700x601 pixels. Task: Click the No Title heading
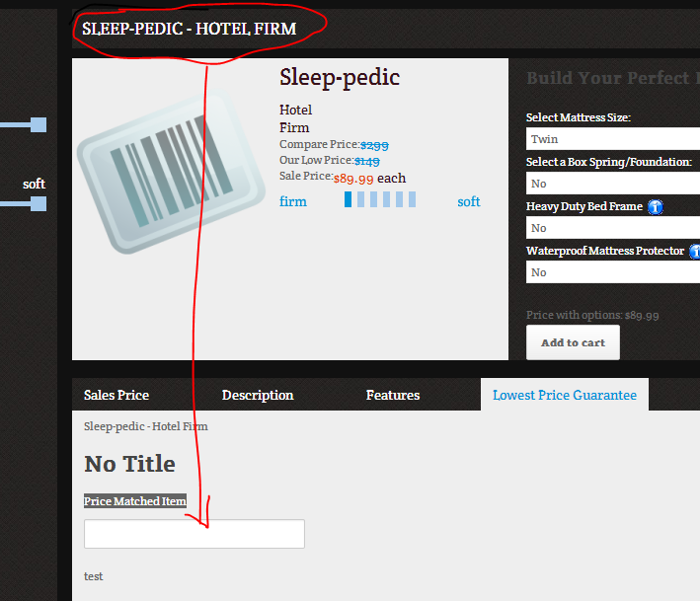click(x=129, y=464)
